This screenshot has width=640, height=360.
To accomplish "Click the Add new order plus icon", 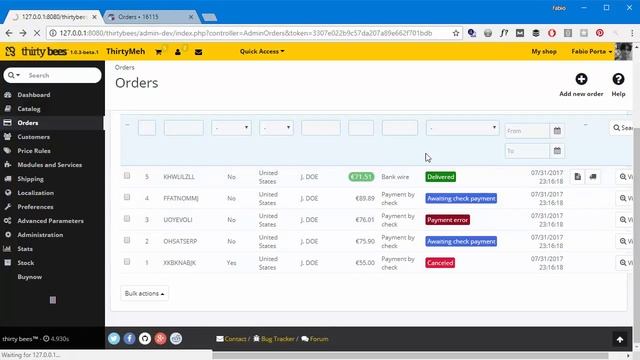I will coord(581,79).
